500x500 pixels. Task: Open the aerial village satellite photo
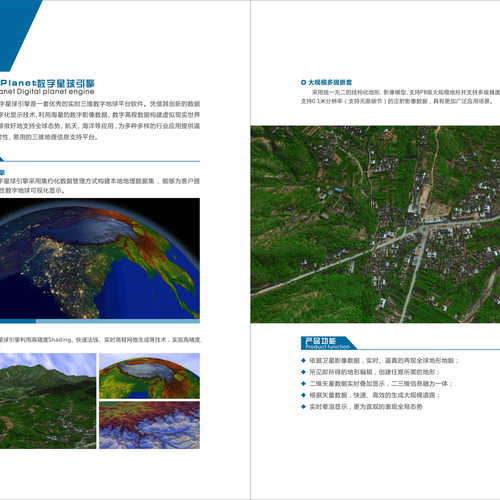coord(375,224)
